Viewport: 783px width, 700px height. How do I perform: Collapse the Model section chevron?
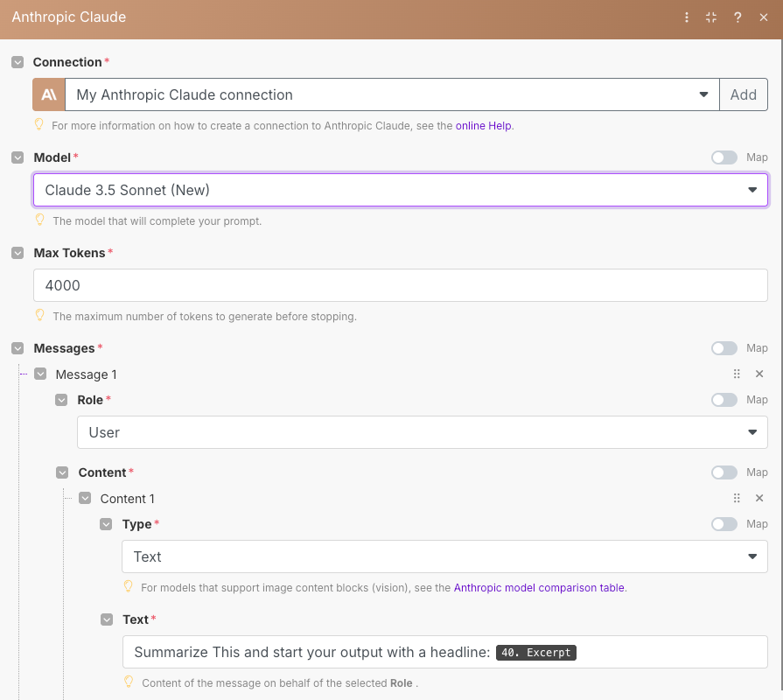point(17,157)
